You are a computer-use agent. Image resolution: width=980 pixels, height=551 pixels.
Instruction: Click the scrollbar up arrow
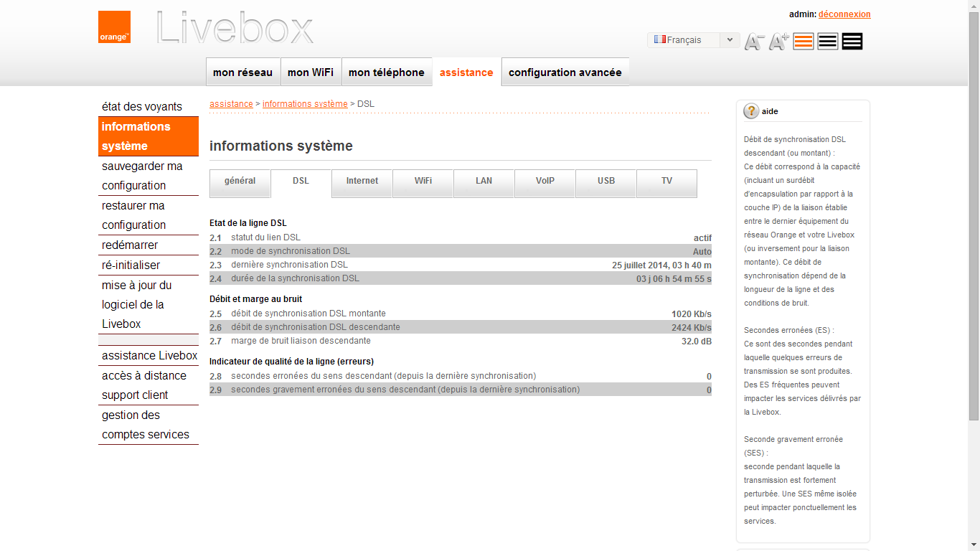(x=974, y=6)
